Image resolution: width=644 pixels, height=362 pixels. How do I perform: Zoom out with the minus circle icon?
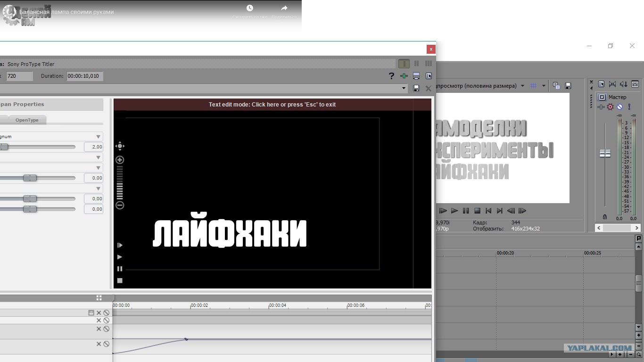coord(120,205)
